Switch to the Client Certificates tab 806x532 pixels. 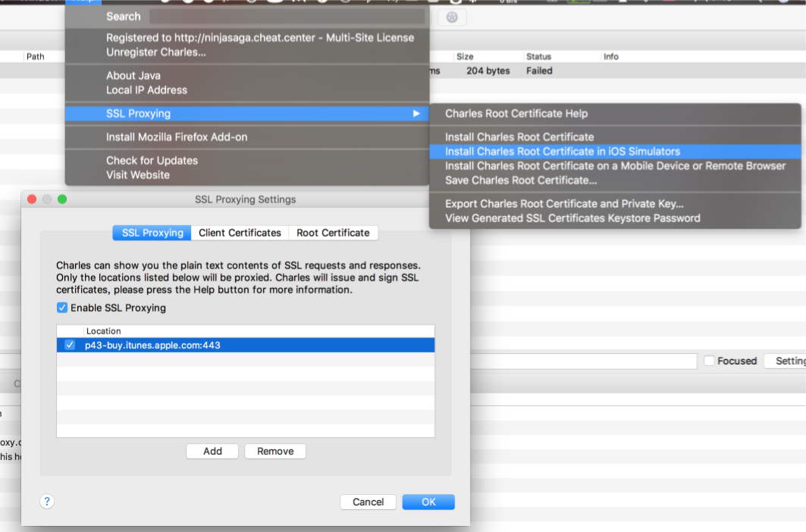click(x=240, y=233)
